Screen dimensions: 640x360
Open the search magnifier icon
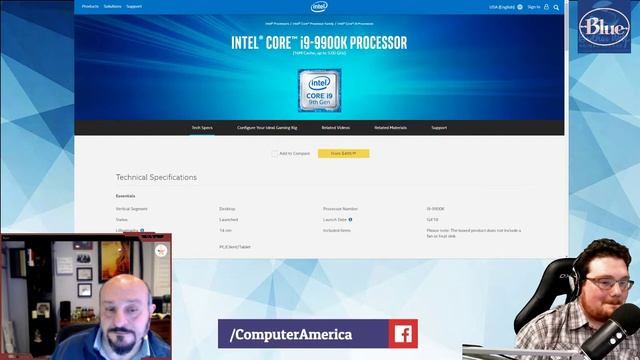(x=556, y=7)
